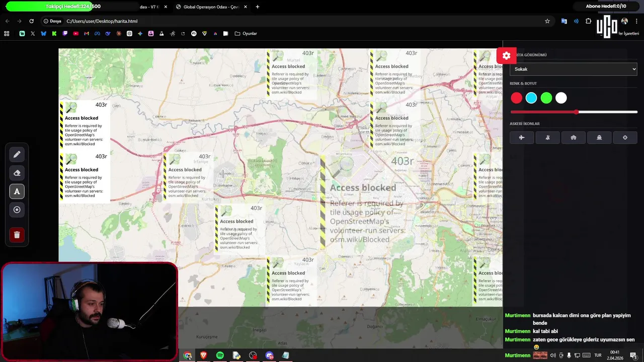Adjust the brush size slider
This screenshot has height=362, width=644.
point(574,112)
